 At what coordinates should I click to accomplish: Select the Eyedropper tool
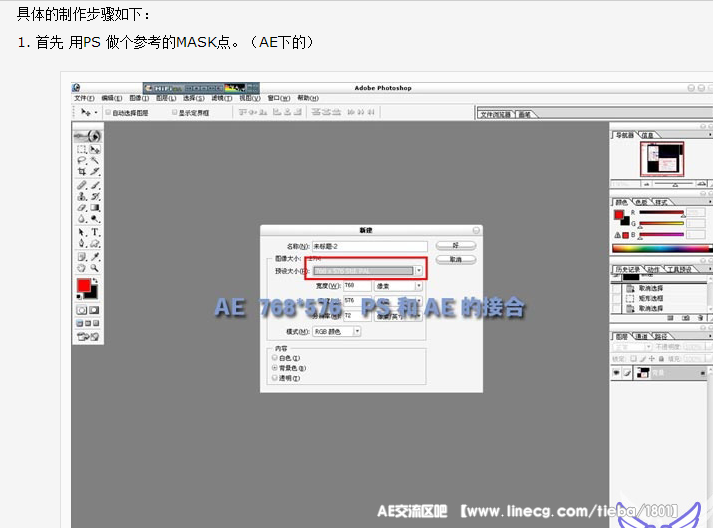[x=95, y=257]
